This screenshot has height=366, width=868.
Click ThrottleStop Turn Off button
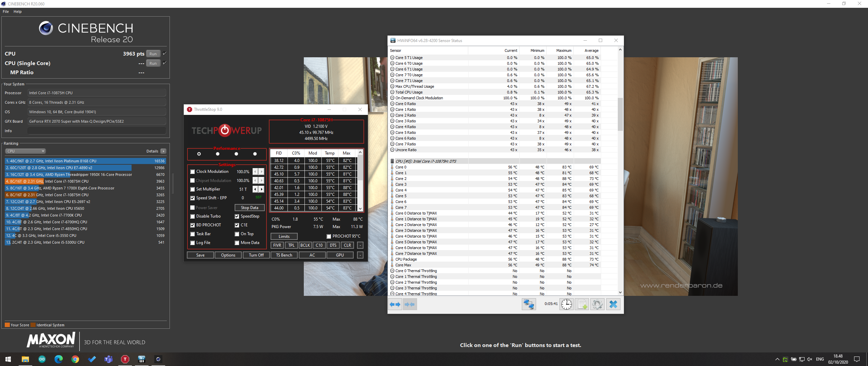point(256,255)
